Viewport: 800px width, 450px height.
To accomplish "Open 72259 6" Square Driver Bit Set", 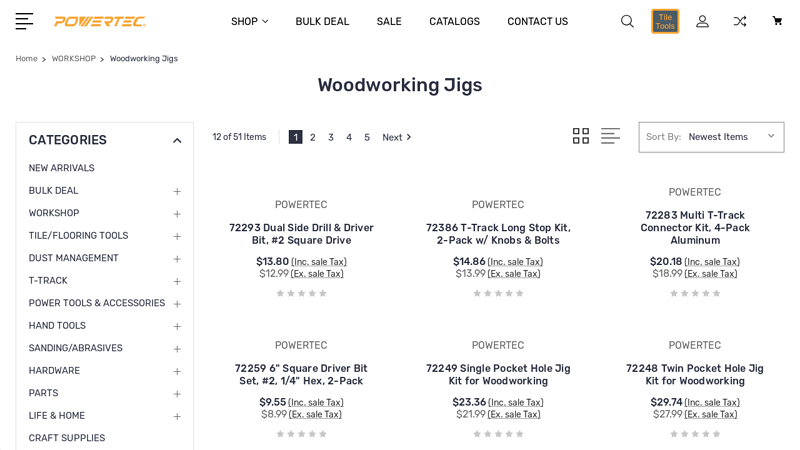I will click(301, 374).
